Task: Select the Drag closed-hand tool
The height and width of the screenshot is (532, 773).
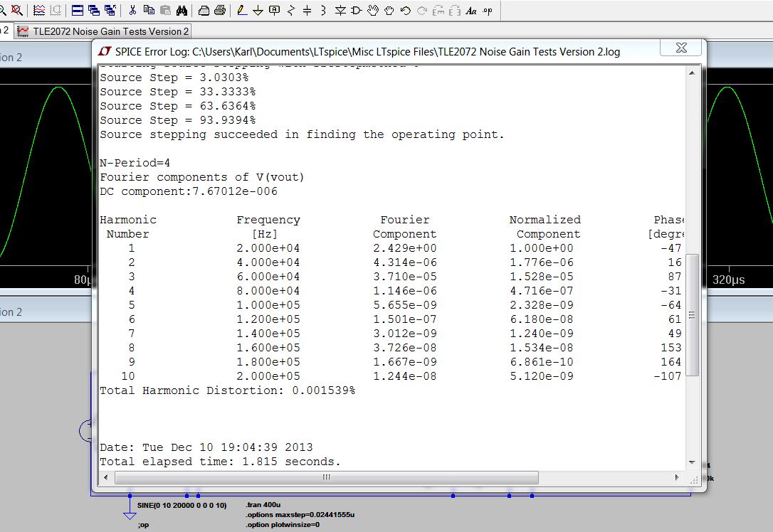Action: (x=389, y=10)
